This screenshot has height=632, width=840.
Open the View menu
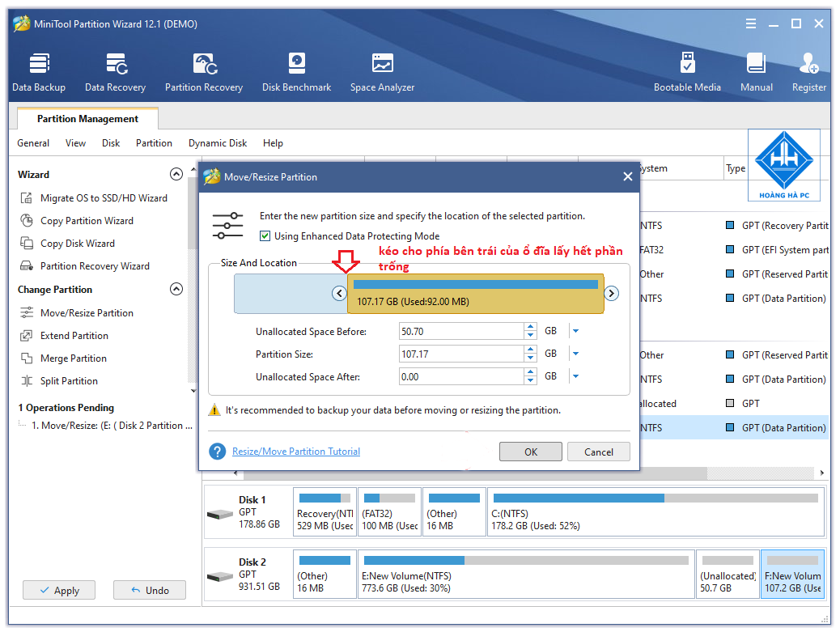[75, 143]
